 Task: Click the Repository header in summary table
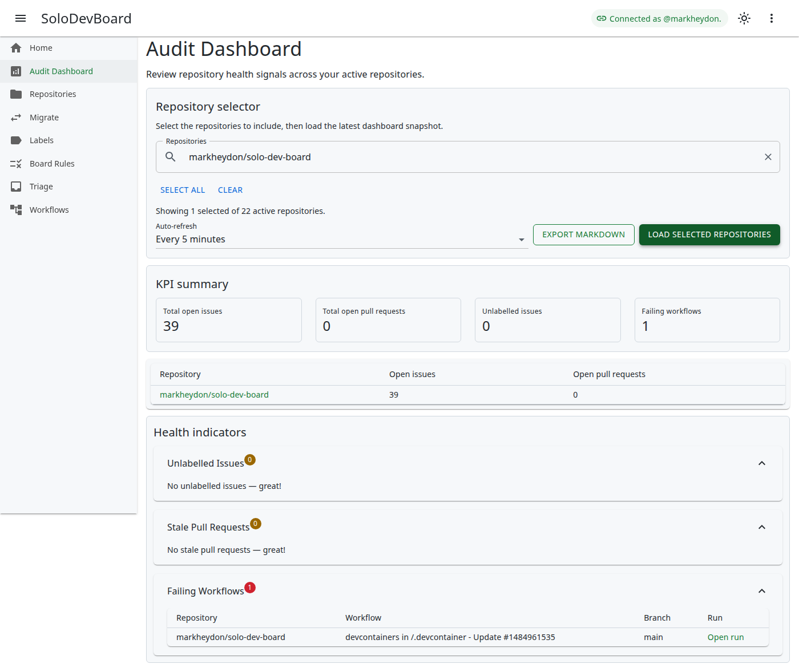[180, 374]
